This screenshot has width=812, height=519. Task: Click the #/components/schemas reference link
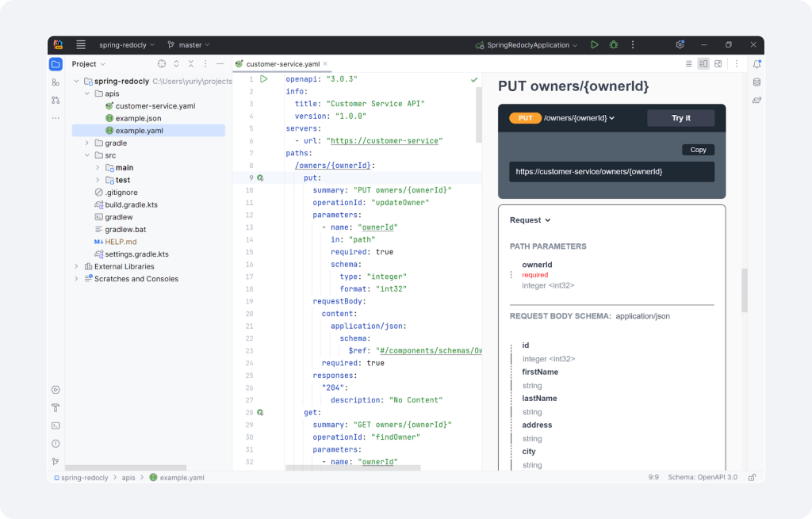(x=431, y=351)
